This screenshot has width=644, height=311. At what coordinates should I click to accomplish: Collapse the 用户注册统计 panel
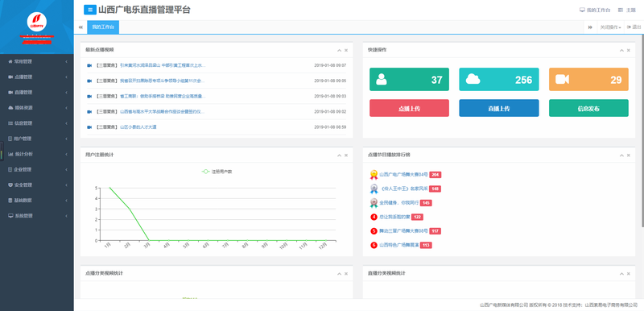(339, 155)
